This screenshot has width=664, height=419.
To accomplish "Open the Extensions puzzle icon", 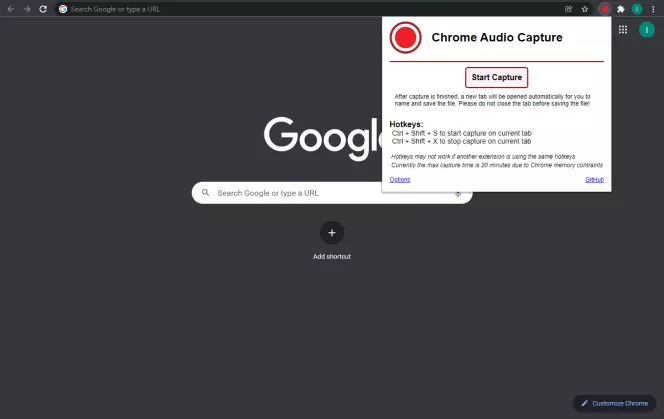I will point(621,9).
